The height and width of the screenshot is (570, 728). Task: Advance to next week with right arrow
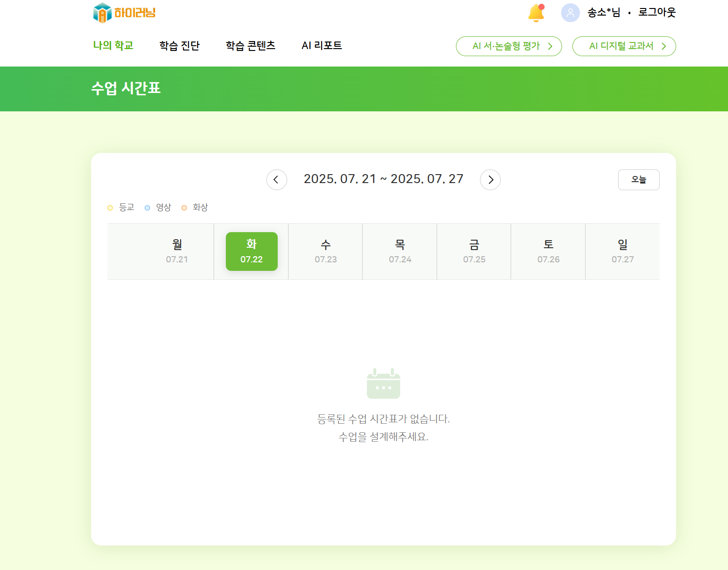(x=490, y=180)
